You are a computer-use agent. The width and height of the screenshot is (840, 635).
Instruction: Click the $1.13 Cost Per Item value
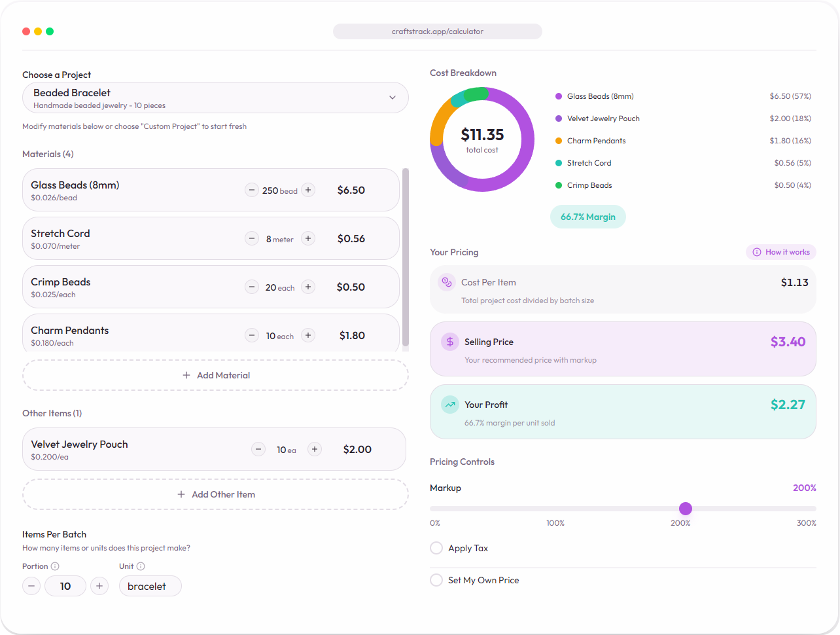coord(795,282)
